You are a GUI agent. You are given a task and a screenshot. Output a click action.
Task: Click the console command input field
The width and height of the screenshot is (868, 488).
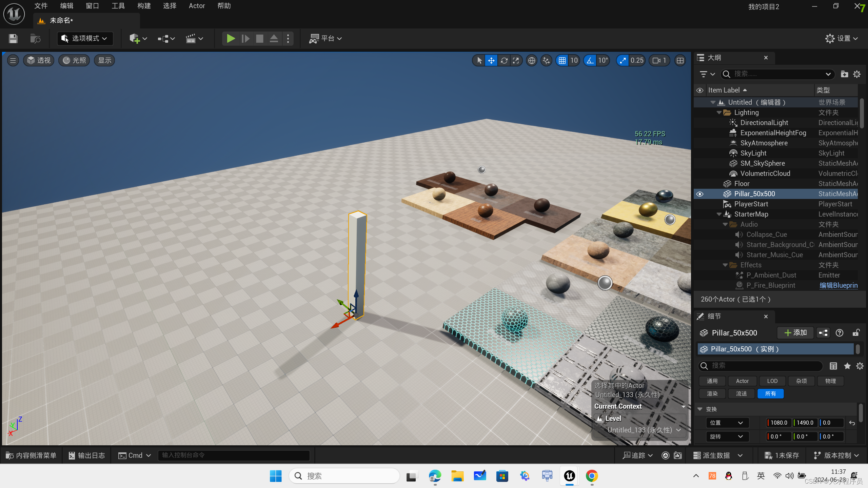(x=234, y=455)
